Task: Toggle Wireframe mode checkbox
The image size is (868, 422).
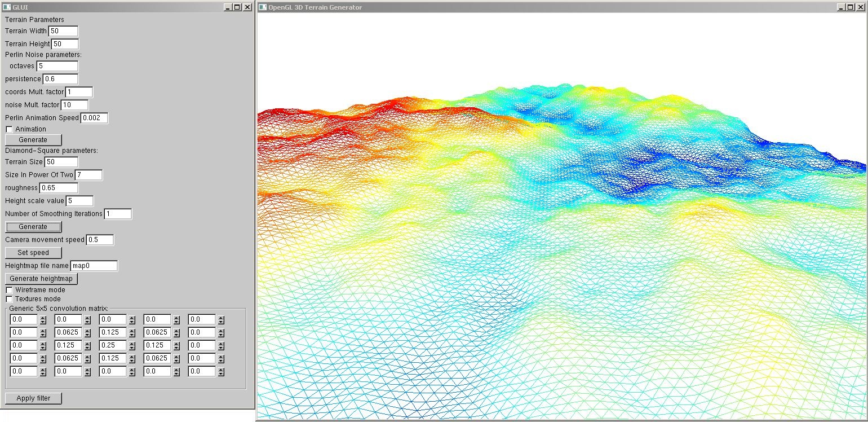Action: click(x=9, y=290)
